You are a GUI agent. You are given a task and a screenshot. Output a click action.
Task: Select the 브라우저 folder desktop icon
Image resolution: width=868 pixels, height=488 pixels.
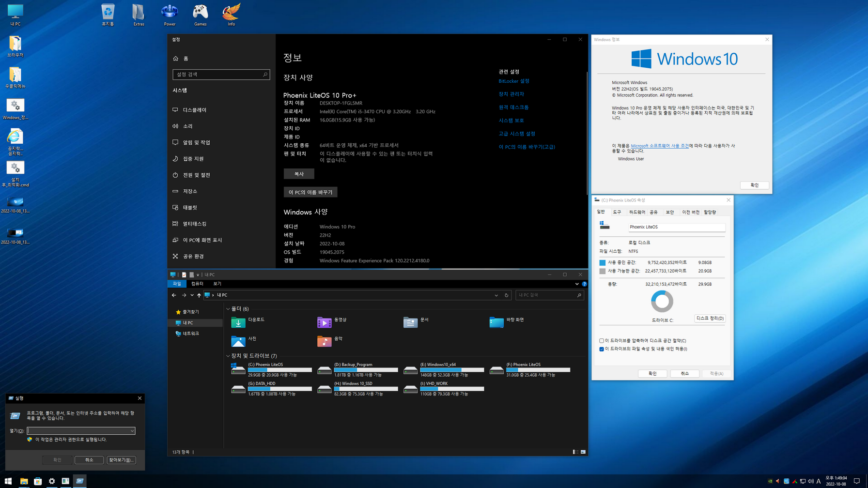tap(15, 46)
